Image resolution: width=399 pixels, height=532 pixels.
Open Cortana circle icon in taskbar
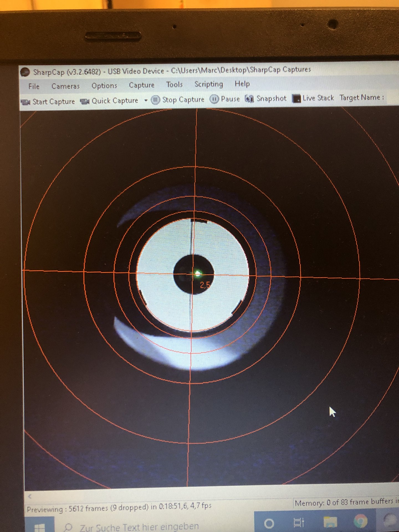point(269,523)
